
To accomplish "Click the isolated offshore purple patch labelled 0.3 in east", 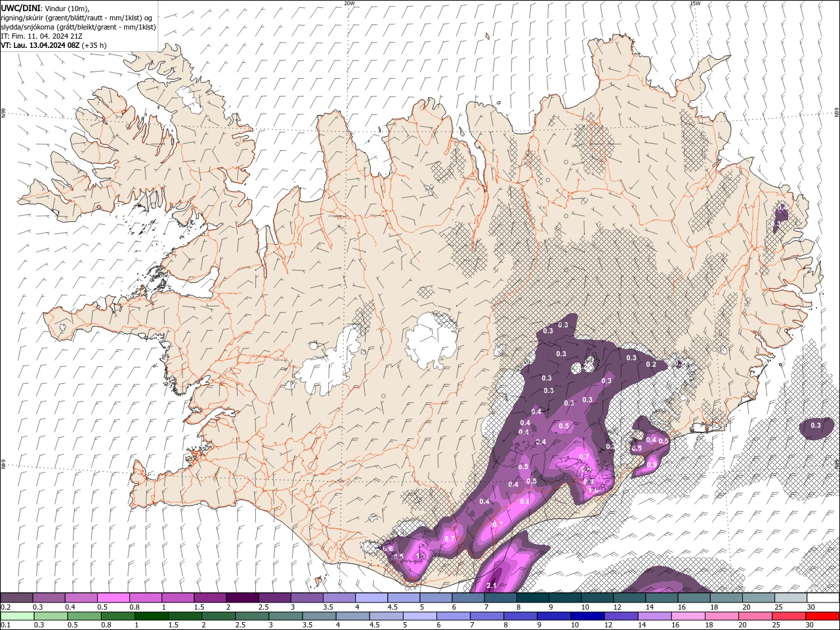I will [816, 427].
